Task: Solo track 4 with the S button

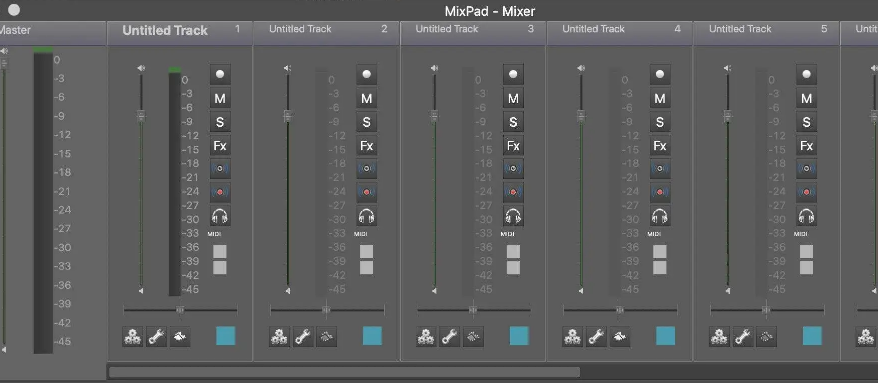Action: click(x=660, y=122)
